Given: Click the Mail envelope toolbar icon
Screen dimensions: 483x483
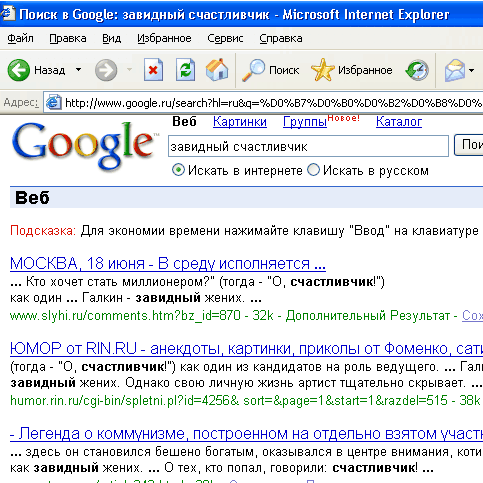Looking at the screenshot, I should click(x=455, y=70).
